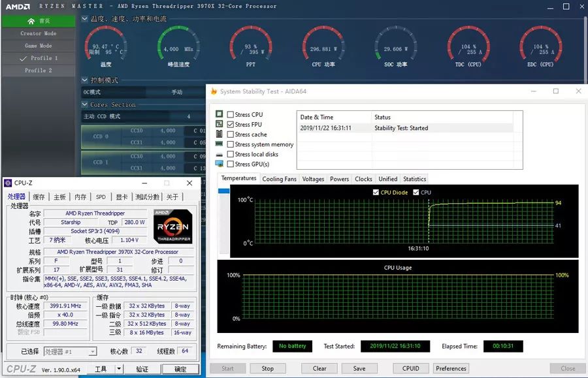588x378 pixels.
Task: Collapse the Cores Section expander
Action: [85, 104]
